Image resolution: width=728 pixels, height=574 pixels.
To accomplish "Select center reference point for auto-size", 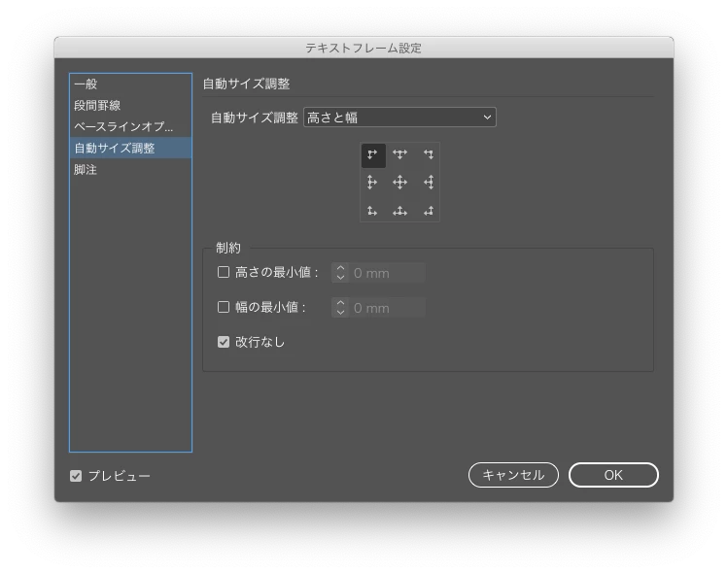I will tap(399, 183).
